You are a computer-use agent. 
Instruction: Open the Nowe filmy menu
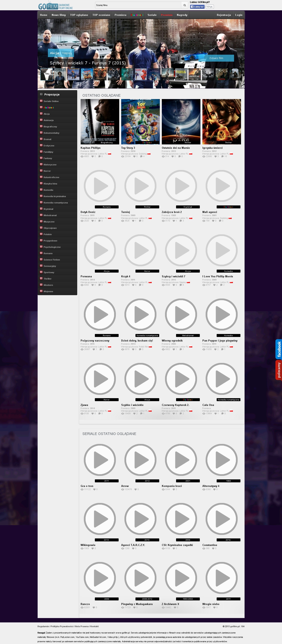tap(59, 15)
